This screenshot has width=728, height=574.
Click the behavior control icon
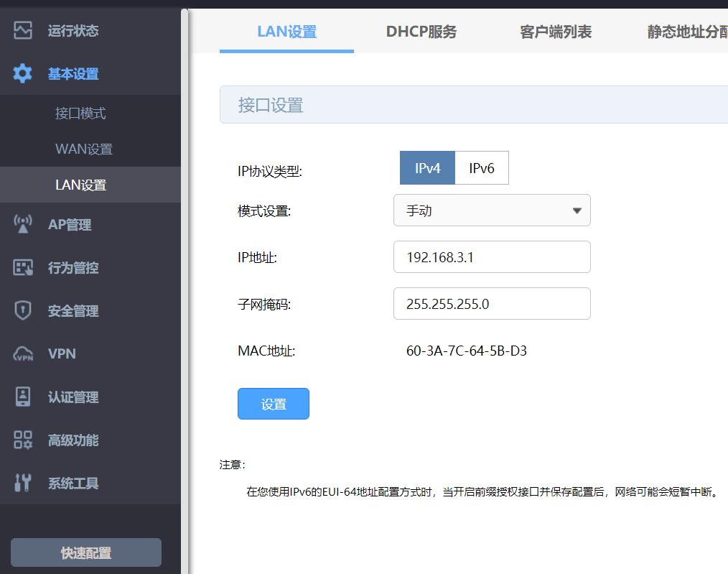(23, 267)
